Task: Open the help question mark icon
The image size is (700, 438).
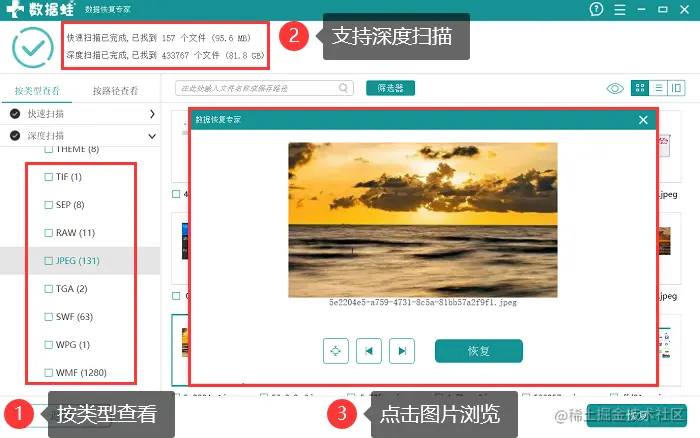Action: (x=596, y=9)
